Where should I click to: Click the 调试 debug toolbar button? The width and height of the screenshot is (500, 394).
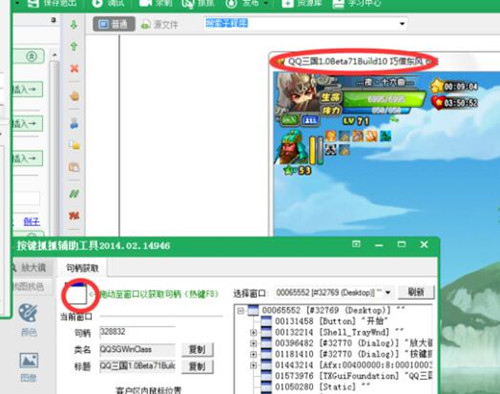(108, 3)
